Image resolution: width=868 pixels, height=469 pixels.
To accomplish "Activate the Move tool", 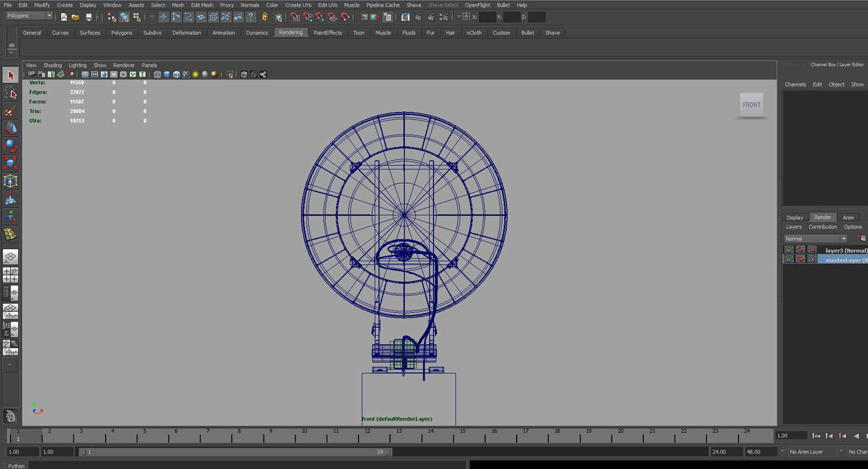I will point(11,128).
